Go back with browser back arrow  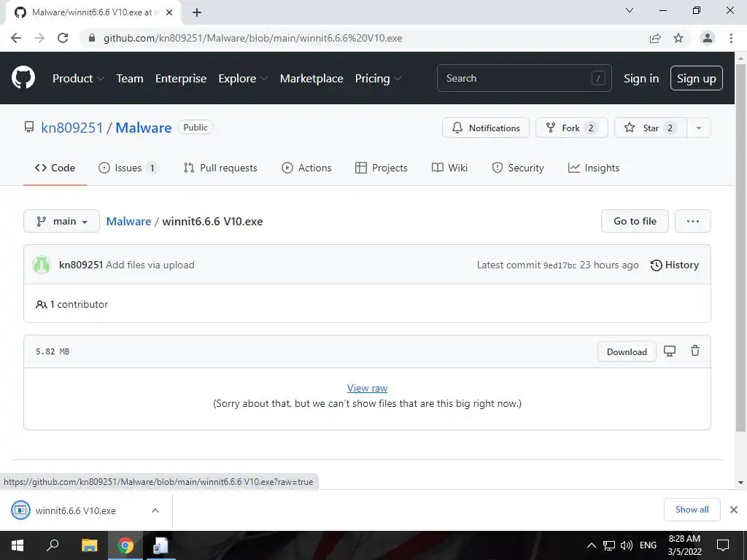pos(16,38)
